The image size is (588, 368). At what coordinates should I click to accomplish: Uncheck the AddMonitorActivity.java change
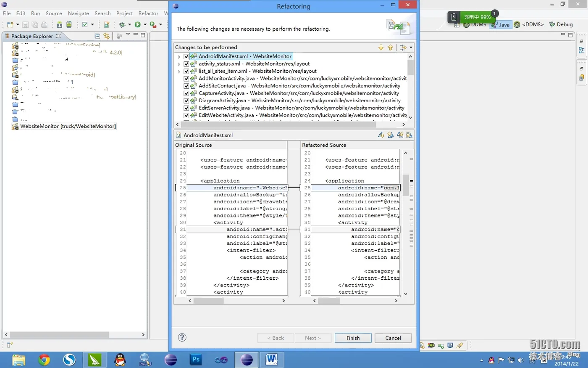click(186, 79)
